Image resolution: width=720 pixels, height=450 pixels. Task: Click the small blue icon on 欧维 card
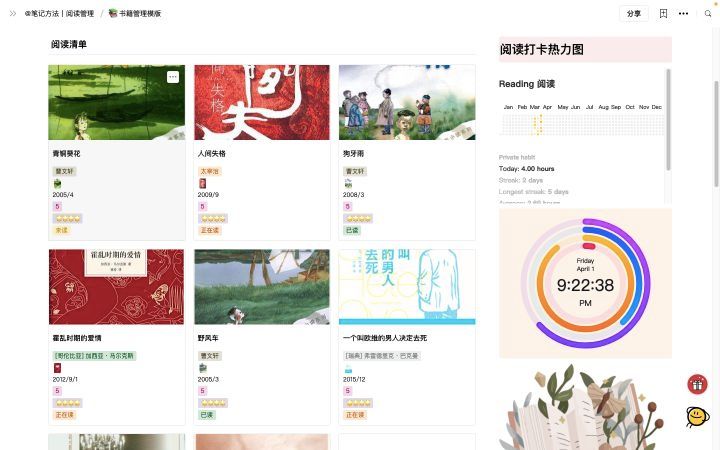tap(348, 369)
